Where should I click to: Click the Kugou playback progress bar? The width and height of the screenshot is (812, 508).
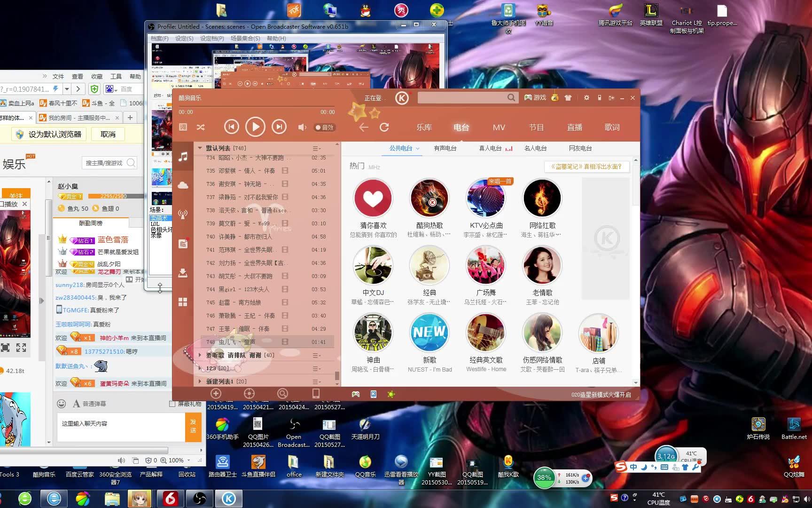pyautogui.click(x=257, y=107)
